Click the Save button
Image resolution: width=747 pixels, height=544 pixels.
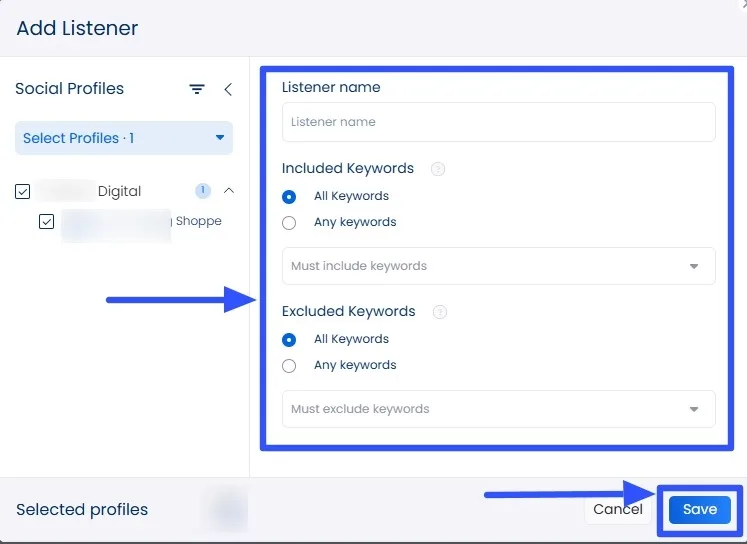coord(699,509)
